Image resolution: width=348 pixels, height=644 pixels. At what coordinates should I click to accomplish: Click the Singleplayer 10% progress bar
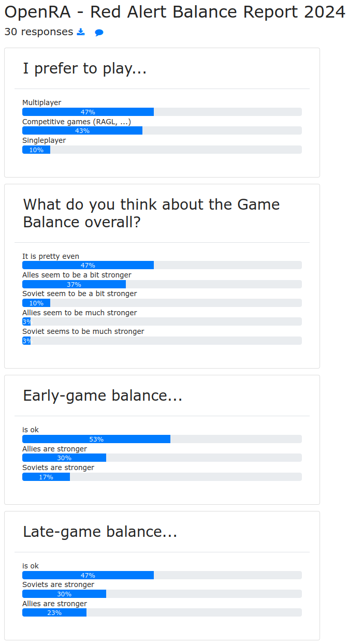36,150
